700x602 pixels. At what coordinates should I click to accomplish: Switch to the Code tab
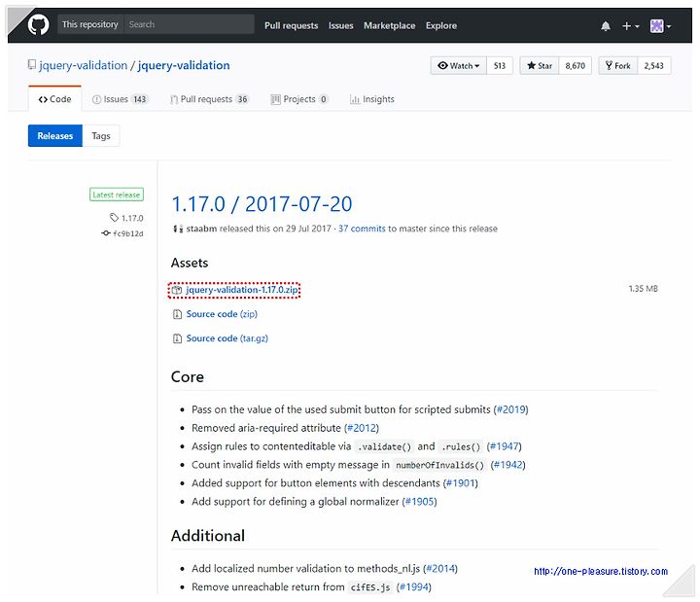[54, 99]
